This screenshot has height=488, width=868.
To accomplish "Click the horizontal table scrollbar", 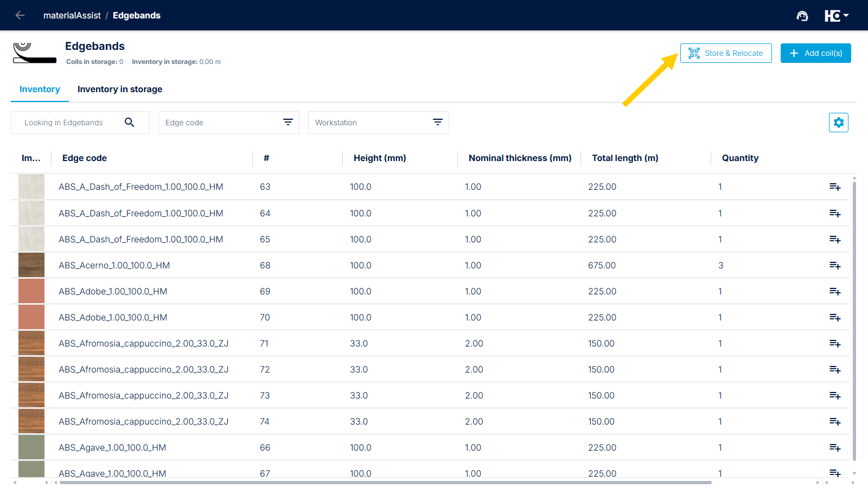I will click(x=385, y=482).
